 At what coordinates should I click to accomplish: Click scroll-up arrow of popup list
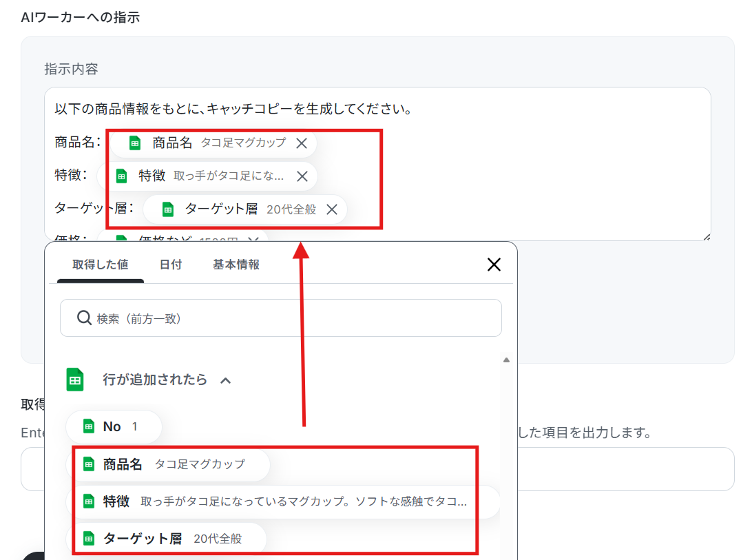tap(506, 360)
